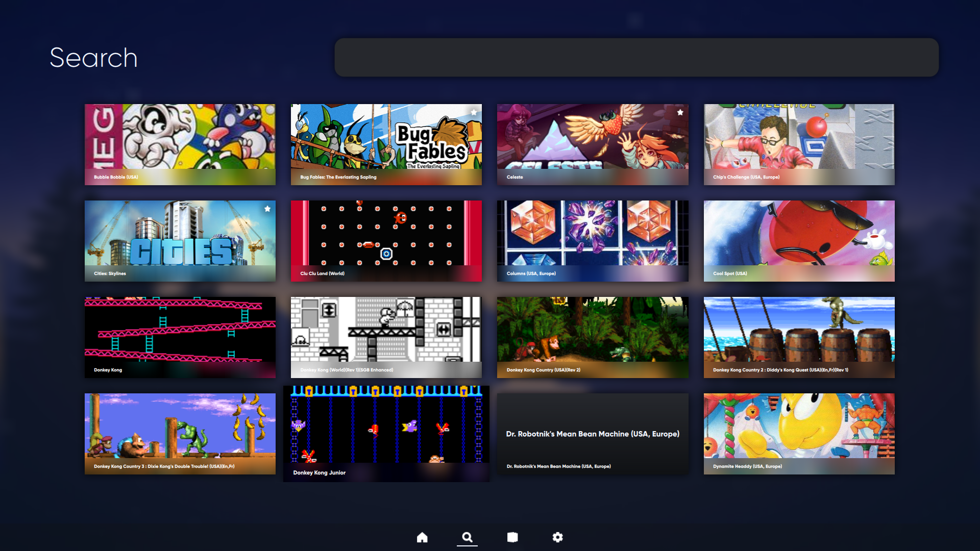This screenshot has width=980, height=551.
Task: Open Bubble Bobble (USA) game tile
Action: (x=180, y=144)
